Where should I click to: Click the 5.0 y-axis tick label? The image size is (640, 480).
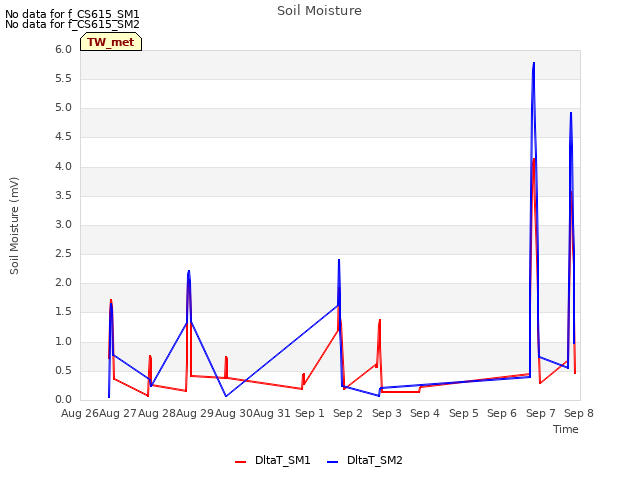(x=63, y=108)
